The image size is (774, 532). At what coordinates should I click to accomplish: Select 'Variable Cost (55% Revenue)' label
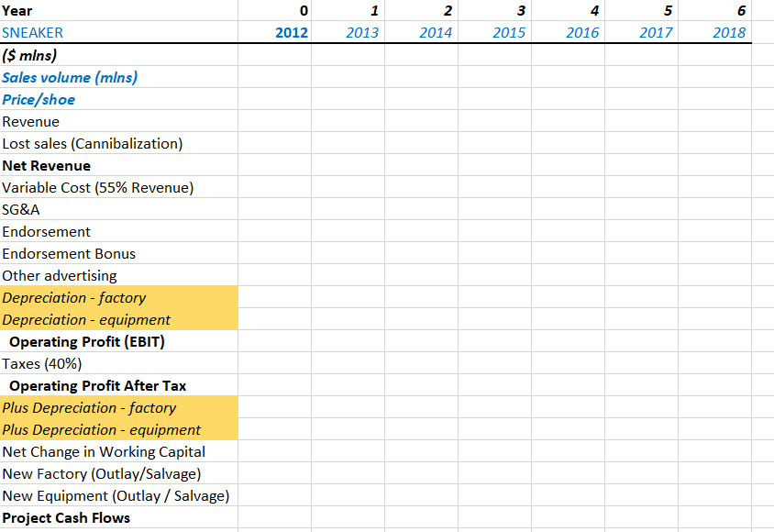coord(119,187)
